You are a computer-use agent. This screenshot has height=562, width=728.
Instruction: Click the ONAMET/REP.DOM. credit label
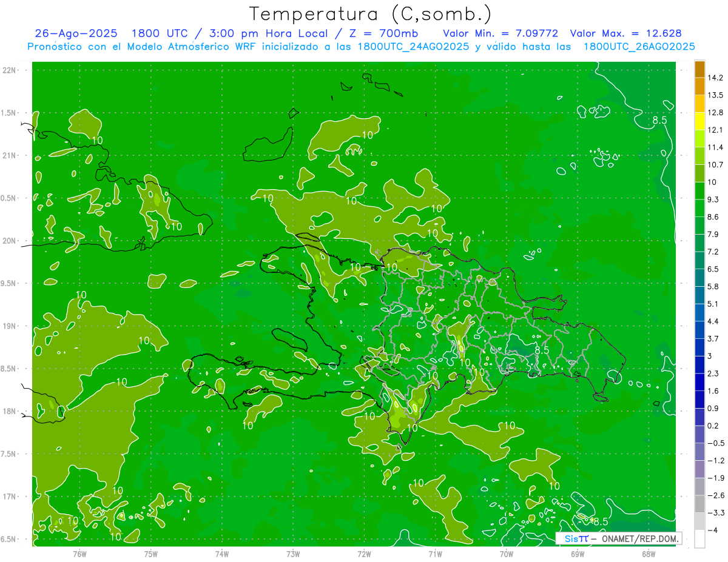pos(641,538)
